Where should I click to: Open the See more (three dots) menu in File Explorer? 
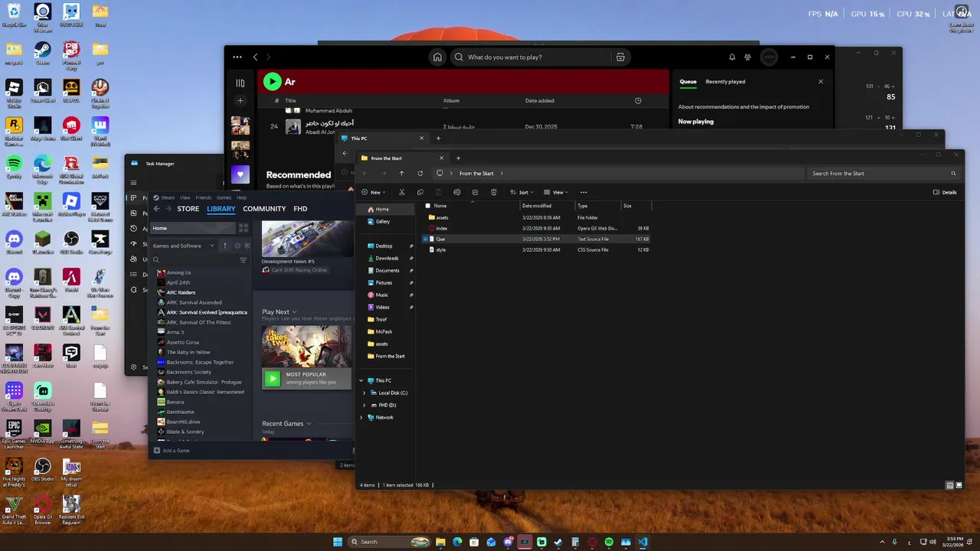click(583, 192)
